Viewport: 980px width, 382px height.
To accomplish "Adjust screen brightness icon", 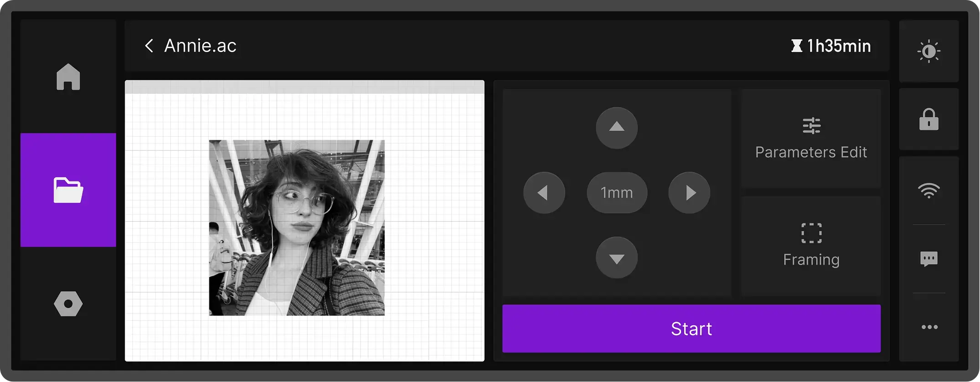I will [929, 51].
